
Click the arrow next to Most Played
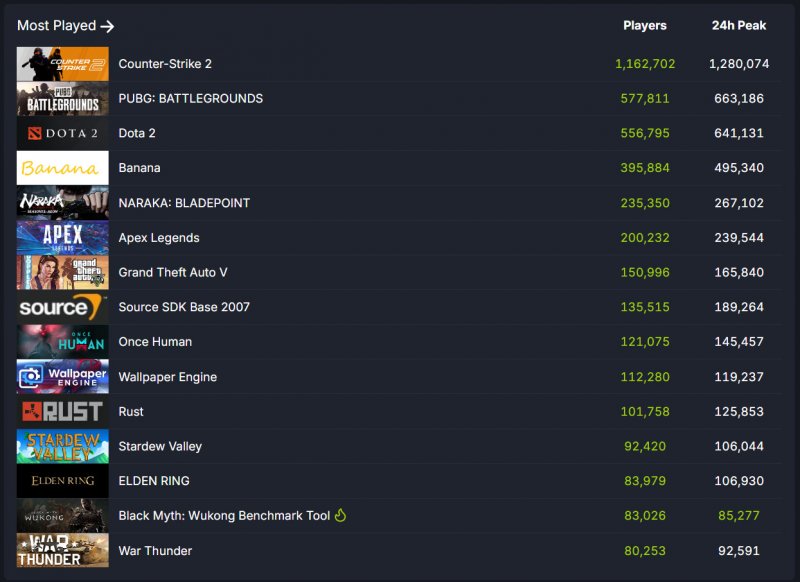click(105, 25)
